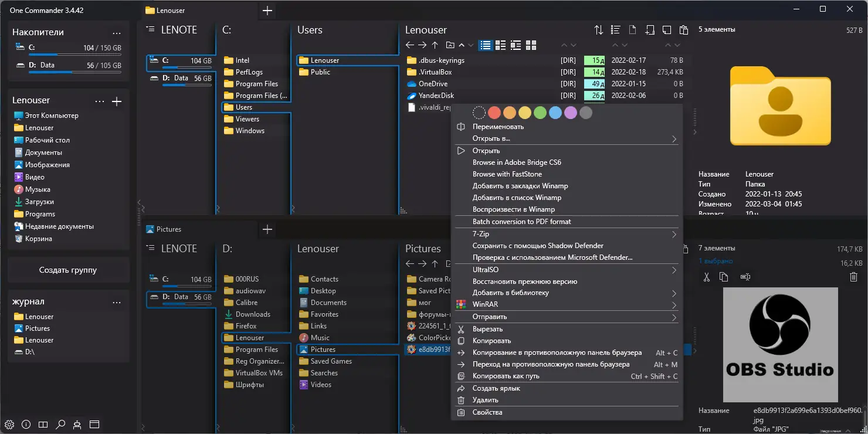Click the sort arrows icon in Lenouser pane
This screenshot has height=434, width=868.
[598, 30]
